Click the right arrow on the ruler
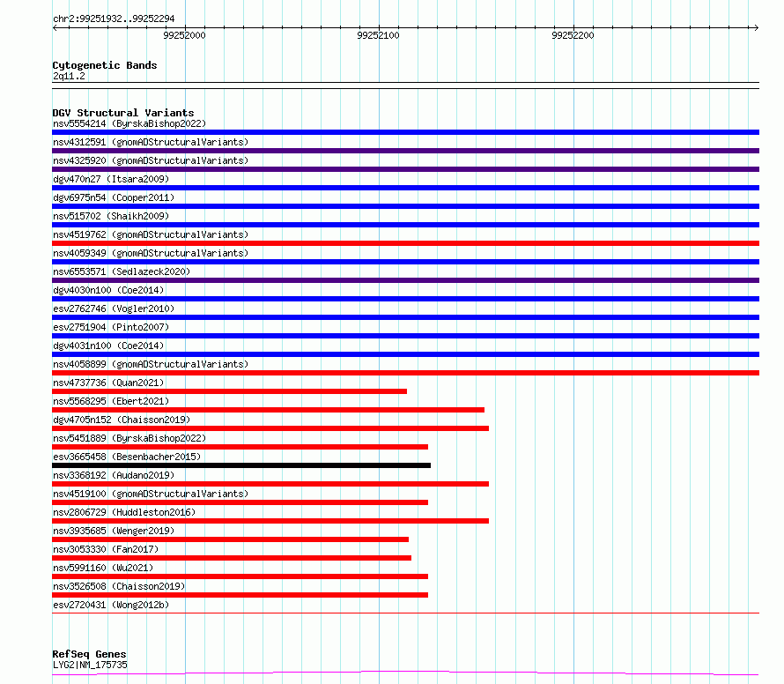784x684 pixels. point(756,28)
